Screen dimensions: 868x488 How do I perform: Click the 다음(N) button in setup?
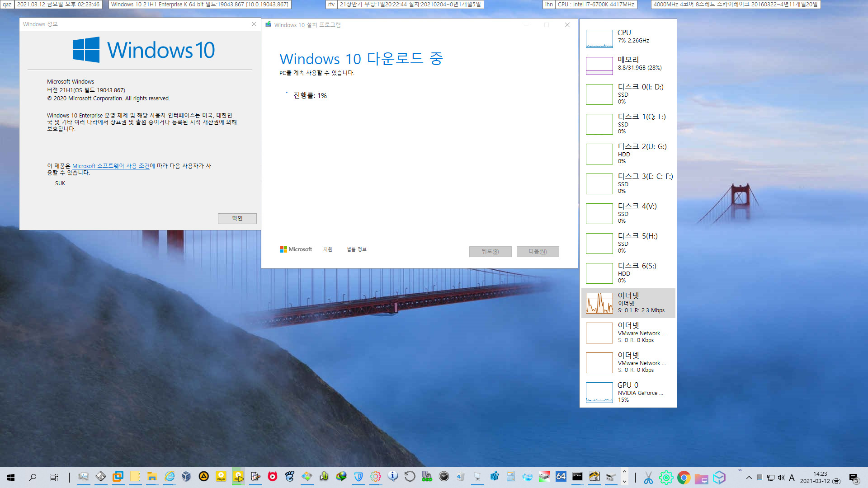(x=538, y=252)
